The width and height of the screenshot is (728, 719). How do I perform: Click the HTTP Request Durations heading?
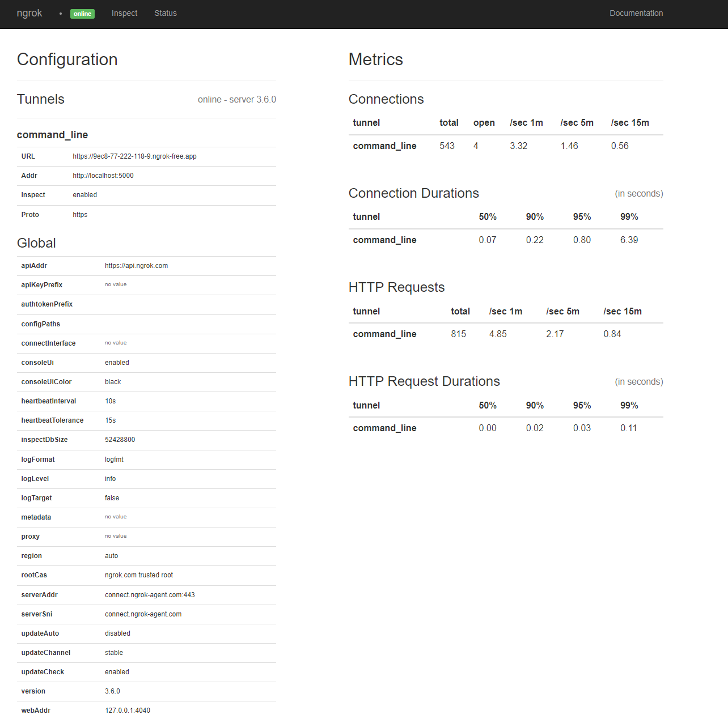(x=424, y=381)
